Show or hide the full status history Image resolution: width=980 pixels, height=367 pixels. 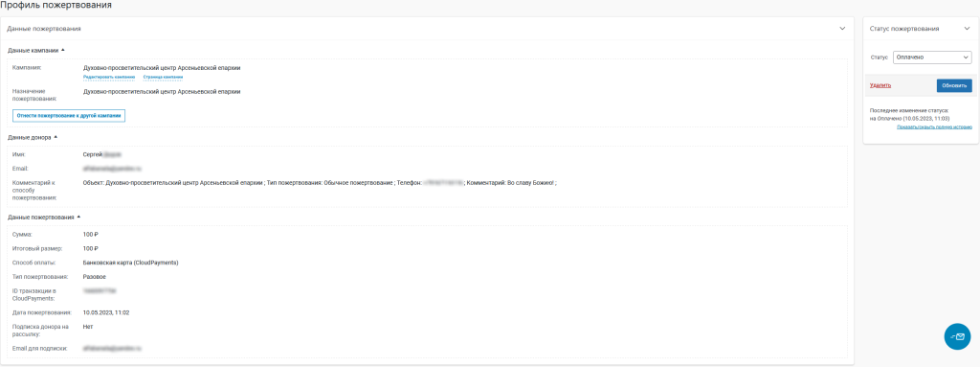(934, 126)
